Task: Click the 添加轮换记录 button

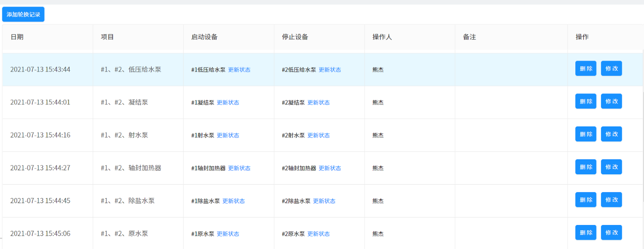Action: click(23, 15)
